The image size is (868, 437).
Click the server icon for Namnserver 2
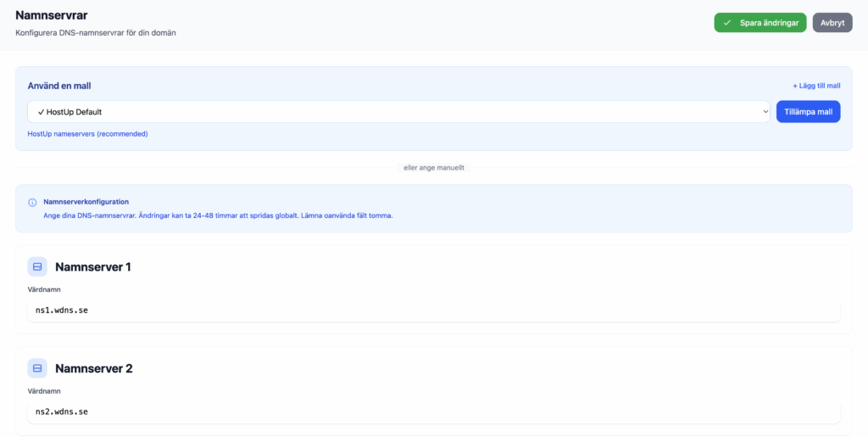[37, 368]
